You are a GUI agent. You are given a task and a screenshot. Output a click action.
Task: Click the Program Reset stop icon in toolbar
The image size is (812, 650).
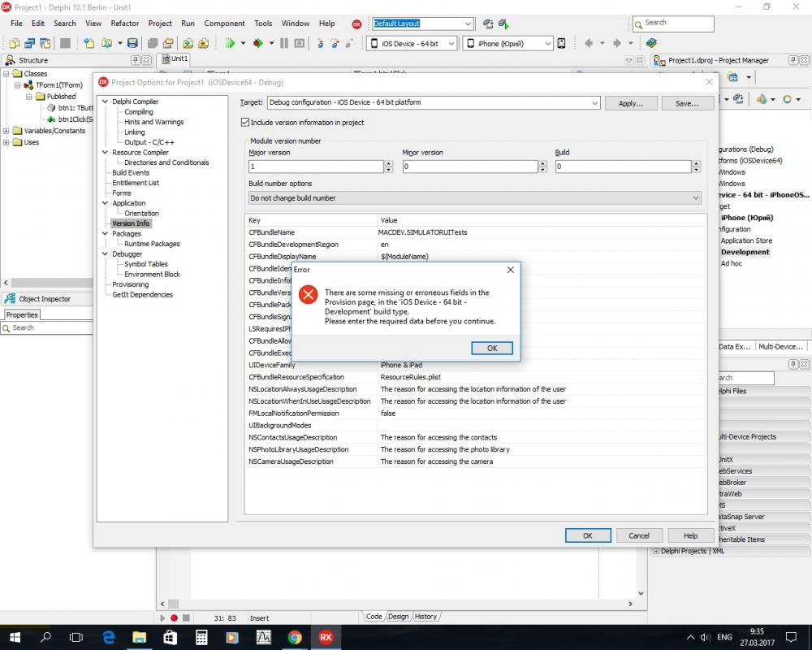tap(300, 44)
